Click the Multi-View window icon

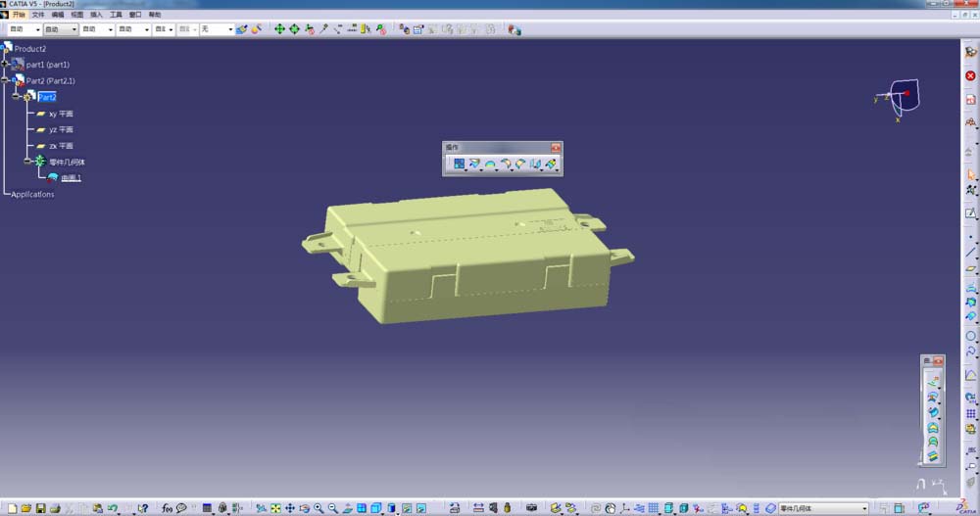coord(362,508)
